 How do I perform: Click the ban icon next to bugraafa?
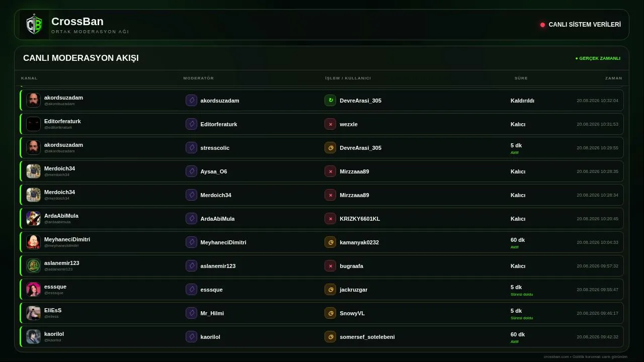click(x=330, y=266)
